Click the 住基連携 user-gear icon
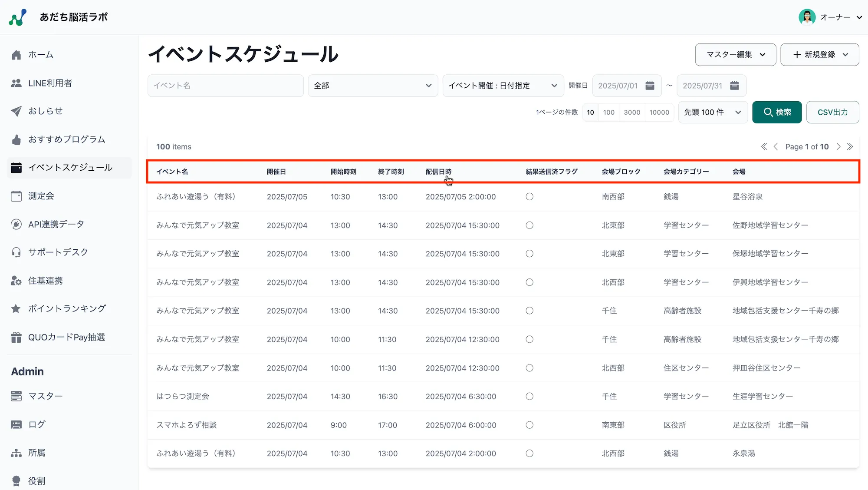 16,281
